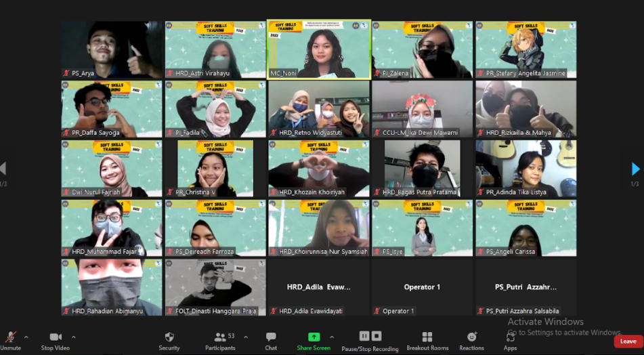The image size is (644, 355).
Task: Go to next gallery page with right arrow
Action: (635, 169)
